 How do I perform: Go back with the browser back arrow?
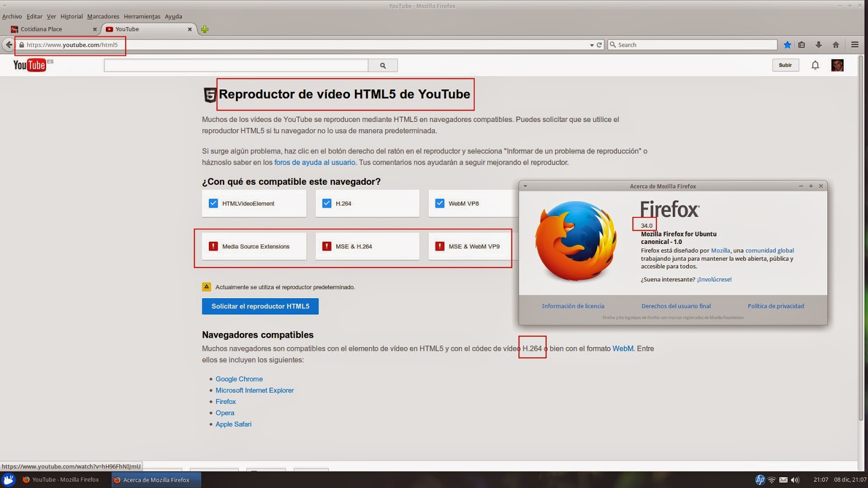(9, 44)
